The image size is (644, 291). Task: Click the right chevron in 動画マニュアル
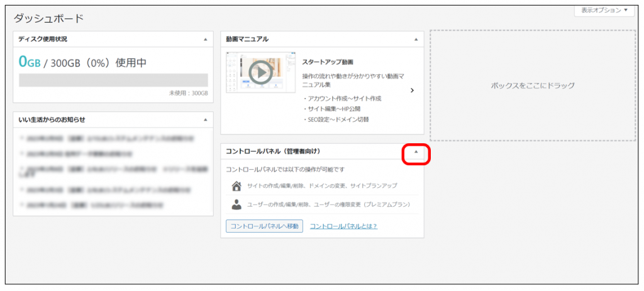412,91
